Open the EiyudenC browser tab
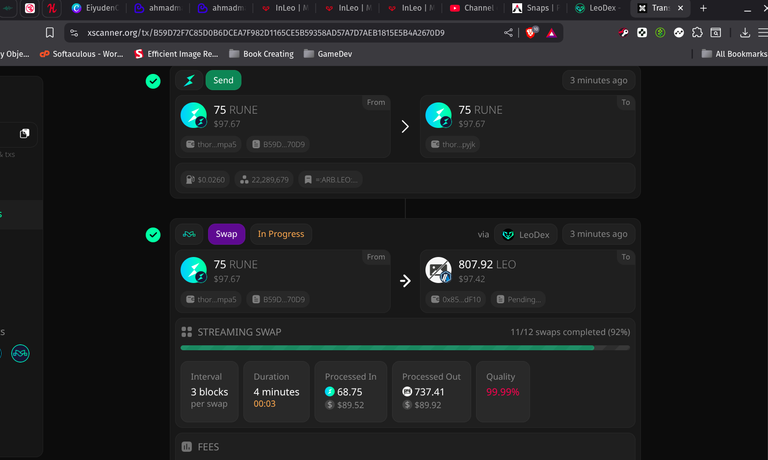 tap(95, 8)
